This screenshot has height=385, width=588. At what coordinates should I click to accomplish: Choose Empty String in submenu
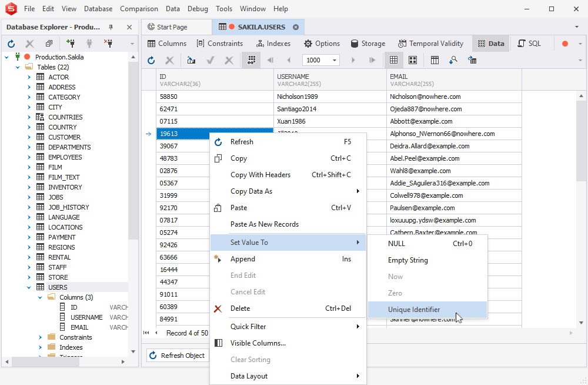[x=427, y=260]
